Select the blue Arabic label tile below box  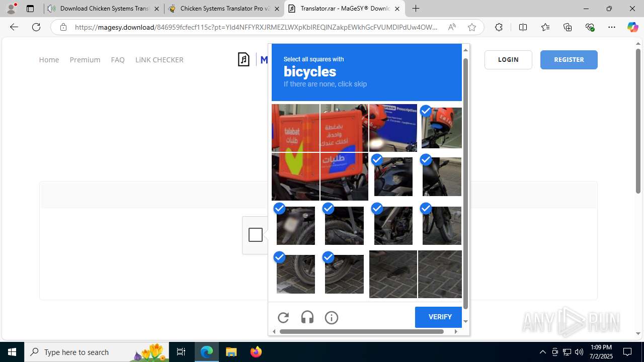coord(344,176)
